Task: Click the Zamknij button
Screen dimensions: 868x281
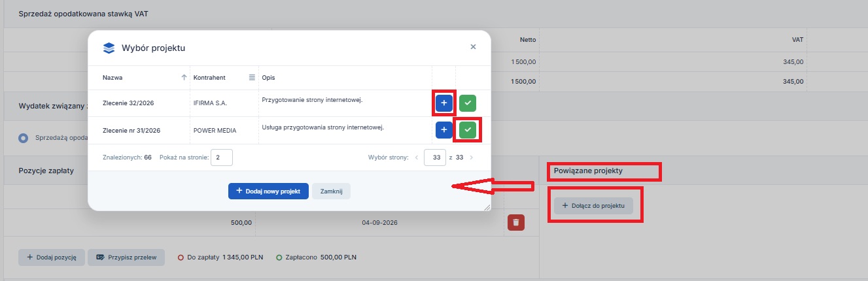Action: click(332, 191)
